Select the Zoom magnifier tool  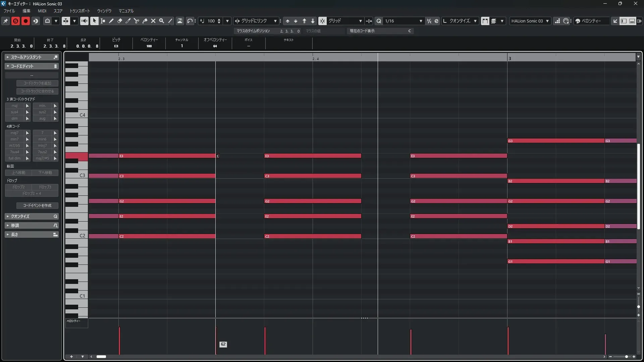[x=162, y=21]
